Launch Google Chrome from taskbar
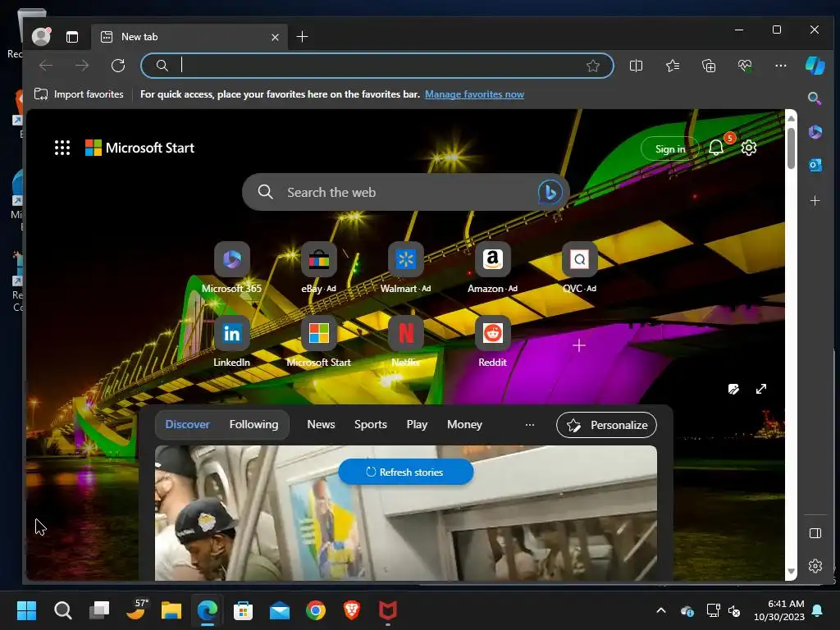Viewport: 840px width, 630px height. pyautogui.click(x=316, y=610)
